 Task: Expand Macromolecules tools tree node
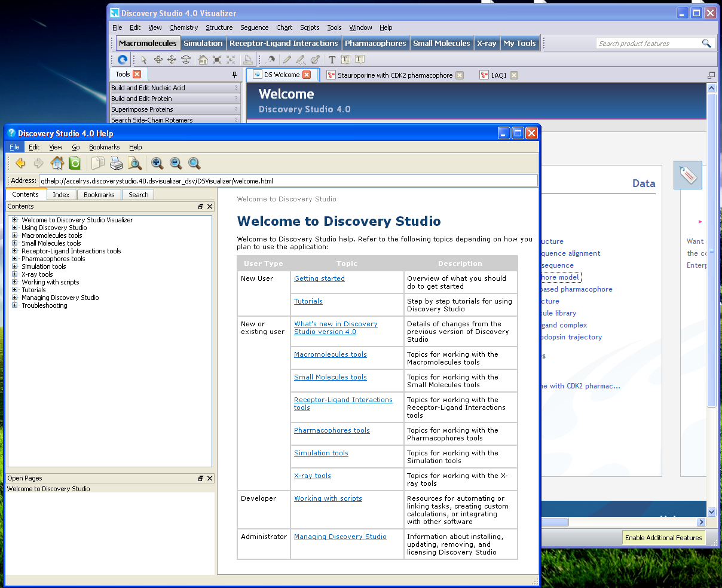pos(15,235)
